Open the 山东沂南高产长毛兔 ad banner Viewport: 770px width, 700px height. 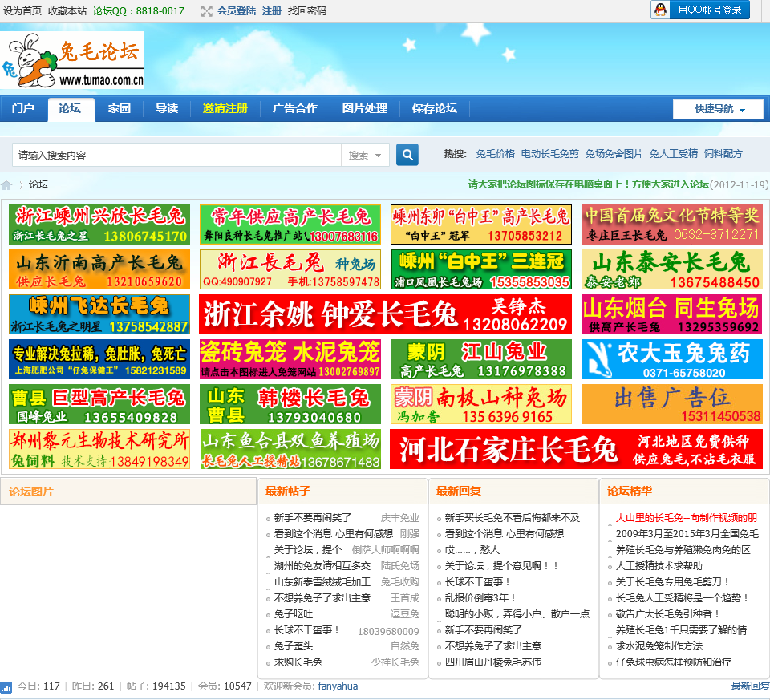99,269
